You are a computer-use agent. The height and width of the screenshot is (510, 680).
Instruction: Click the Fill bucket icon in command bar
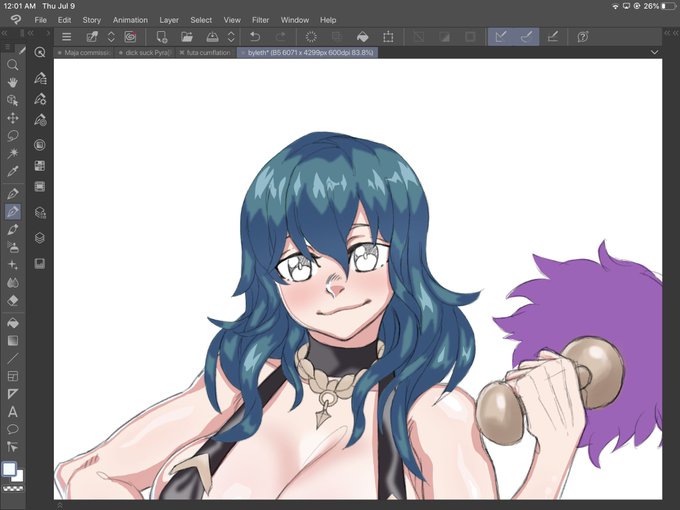click(x=363, y=37)
